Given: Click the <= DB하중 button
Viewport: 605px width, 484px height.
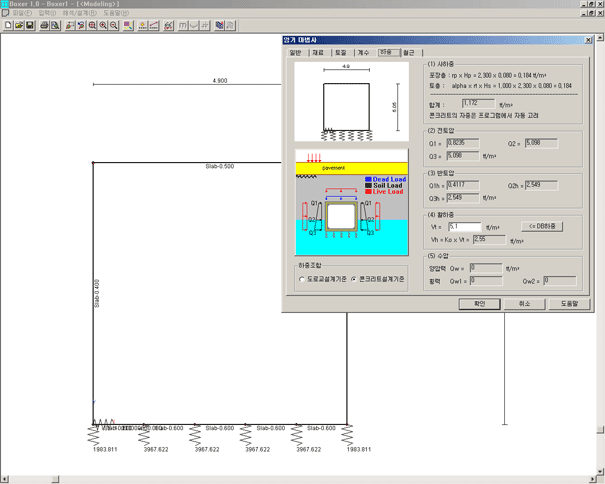Looking at the screenshot, I should coord(544,227).
